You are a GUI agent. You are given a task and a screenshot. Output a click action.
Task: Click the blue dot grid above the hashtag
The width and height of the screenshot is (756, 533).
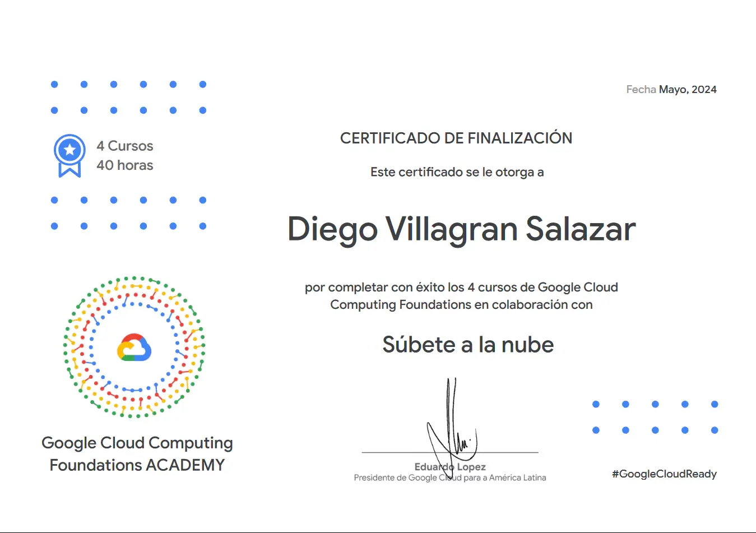click(x=655, y=417)
